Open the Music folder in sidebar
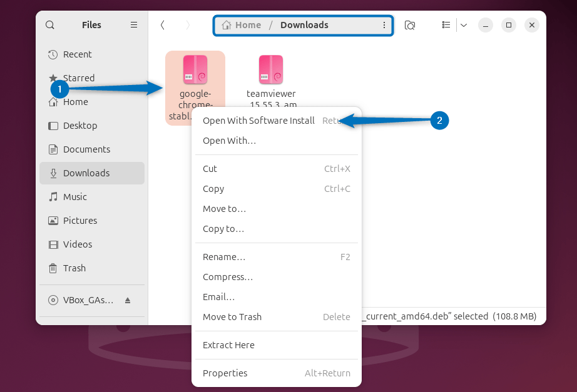 [x=74, y=196]
